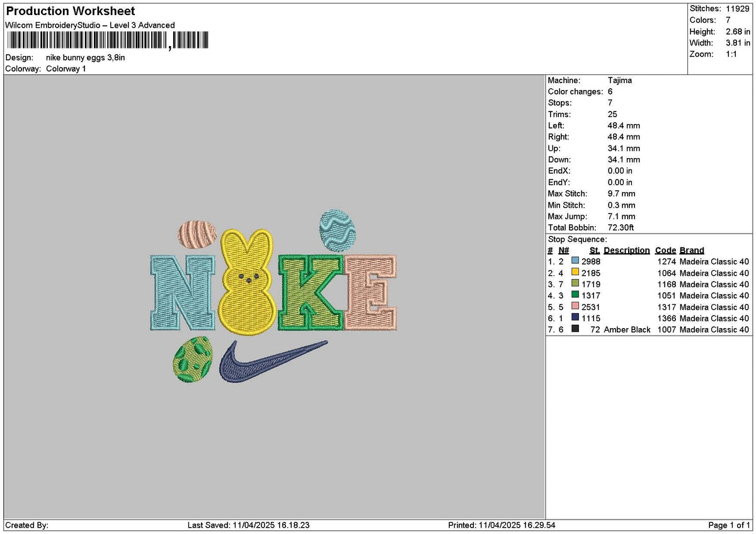This screenshot has width=756, height=534.
Task: Click the Stitches count '11929'
Action: pyautogui.click(x=737, y=9)
